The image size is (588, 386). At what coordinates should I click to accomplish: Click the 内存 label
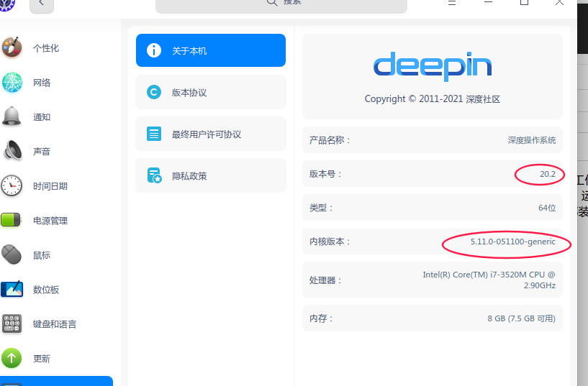point(321,318)
